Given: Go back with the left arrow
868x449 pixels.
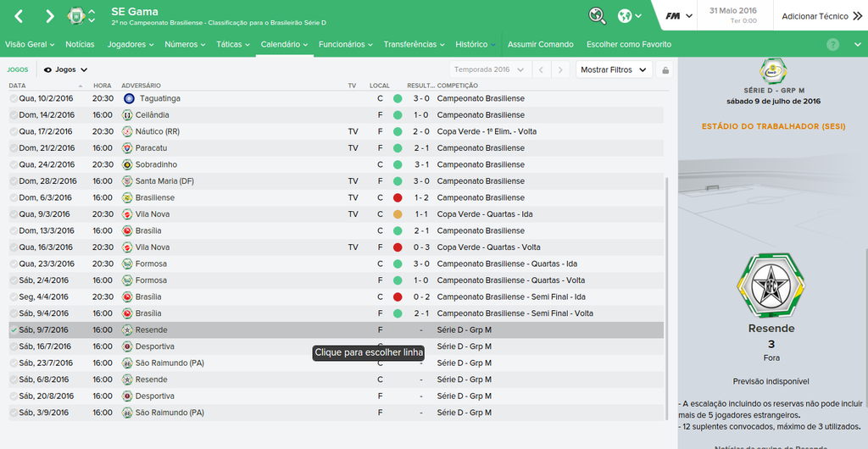Looking at the screenshot, I should (19, 16).
